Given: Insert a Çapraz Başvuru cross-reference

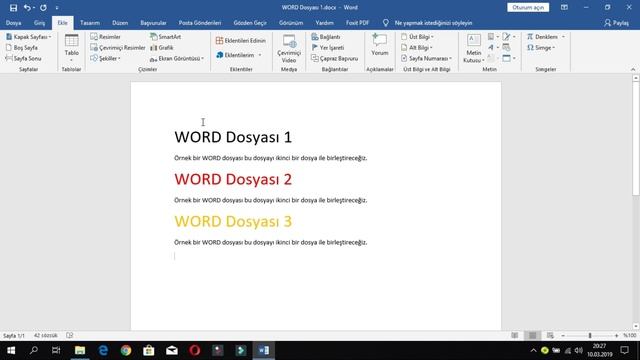Looking at the screenshot, I should (335, 58).
